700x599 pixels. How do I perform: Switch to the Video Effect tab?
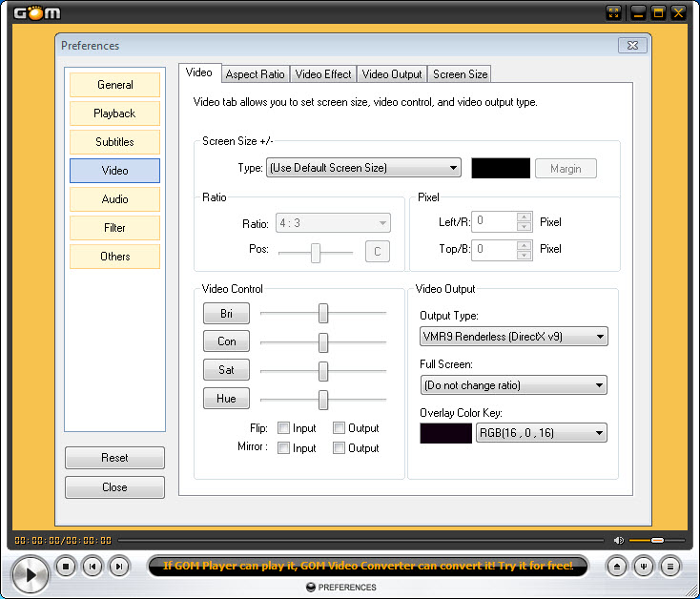pos(323,74)
